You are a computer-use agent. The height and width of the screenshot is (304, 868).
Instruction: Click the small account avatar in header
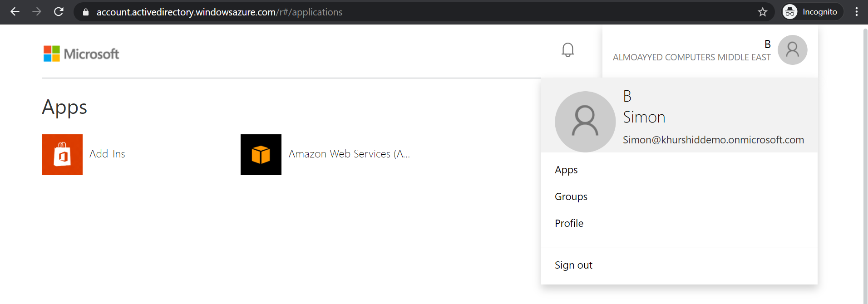coord(792,50)
